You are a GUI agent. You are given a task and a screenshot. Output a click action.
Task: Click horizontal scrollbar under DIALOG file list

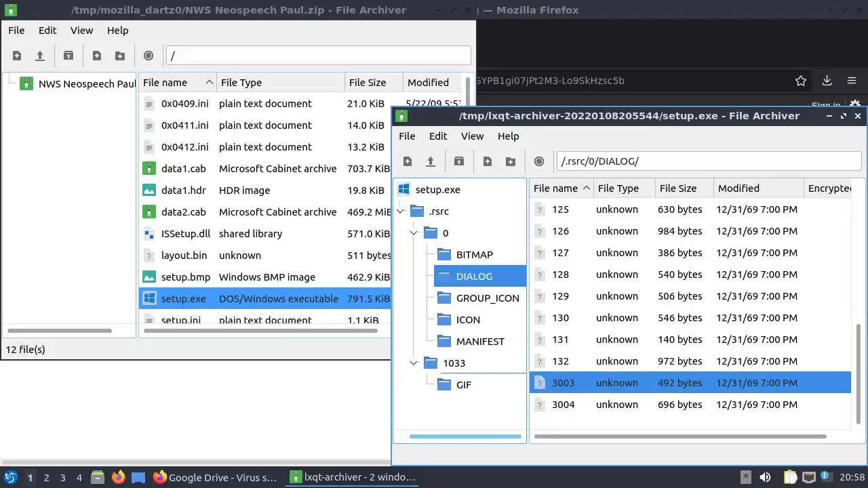pyautogui.click(x=679, y=436)
